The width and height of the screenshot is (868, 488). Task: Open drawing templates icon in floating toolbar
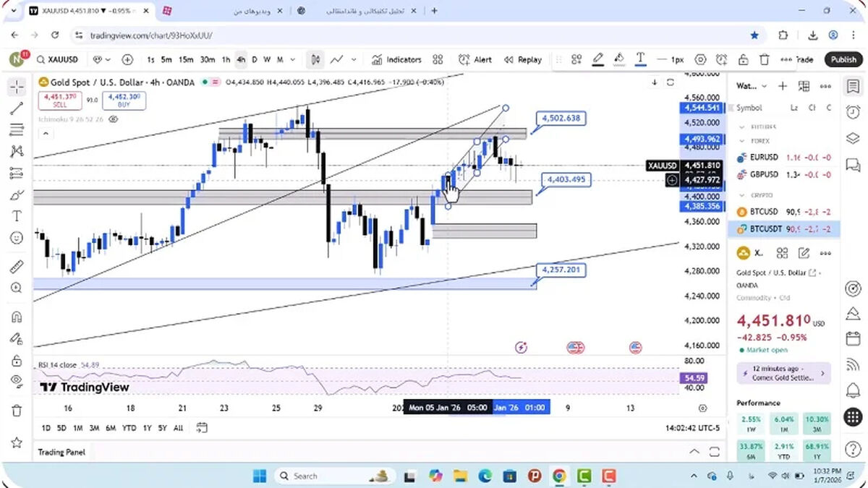(x=576, y=60)
